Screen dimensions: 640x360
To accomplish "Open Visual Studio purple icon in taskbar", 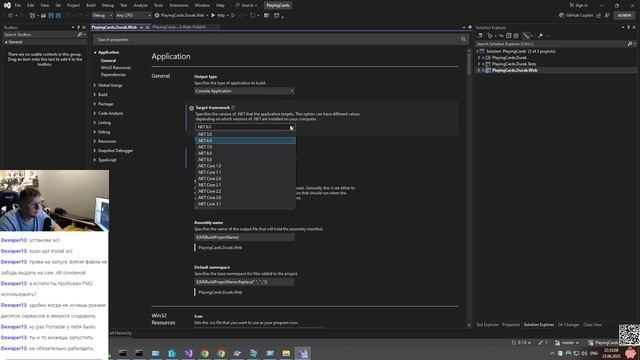I will coord(188,353).
